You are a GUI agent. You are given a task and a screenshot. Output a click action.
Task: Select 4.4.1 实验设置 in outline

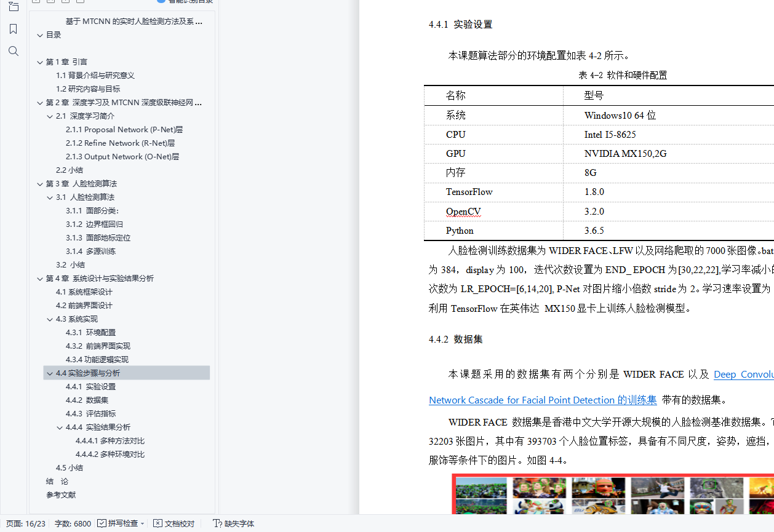pyautogui.click(x=90, y=387)
